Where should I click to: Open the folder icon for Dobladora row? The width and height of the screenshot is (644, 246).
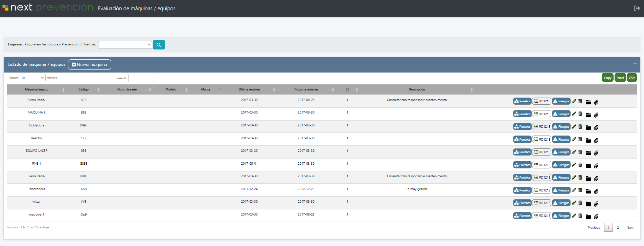coord(588,128)
